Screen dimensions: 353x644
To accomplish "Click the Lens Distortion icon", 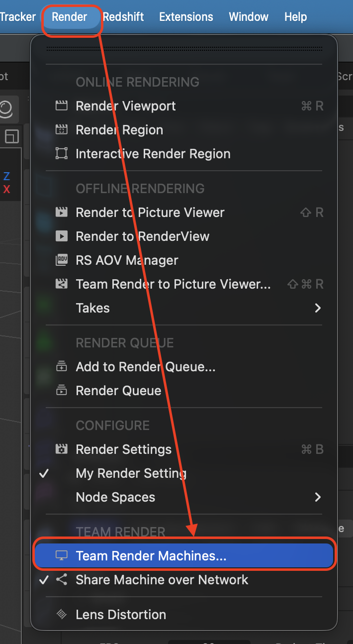I will tap(62, 615).
